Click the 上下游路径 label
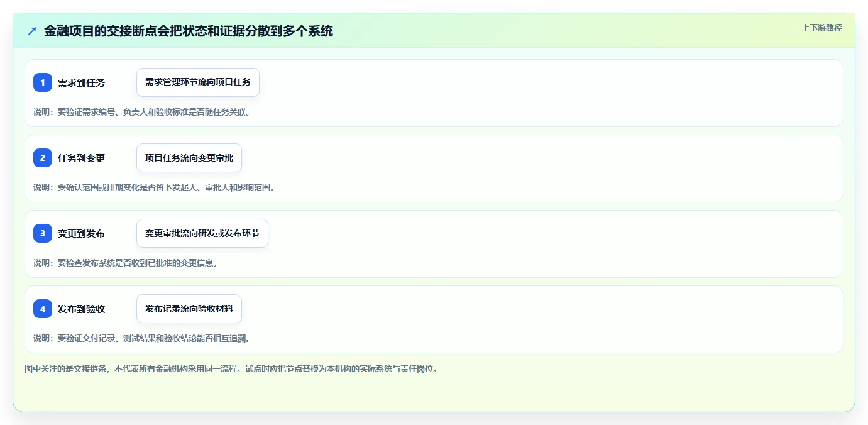Screen dimensions: 868x425 (x=821, y=28)
